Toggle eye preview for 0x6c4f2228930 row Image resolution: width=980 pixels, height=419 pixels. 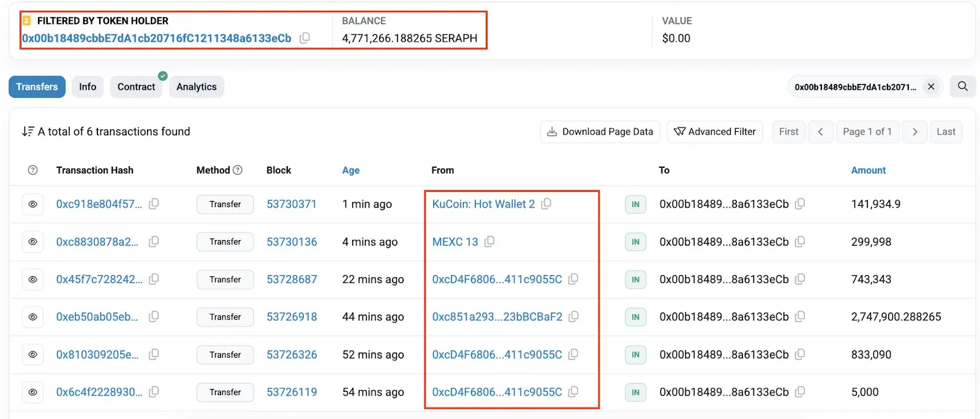point(33,392)
